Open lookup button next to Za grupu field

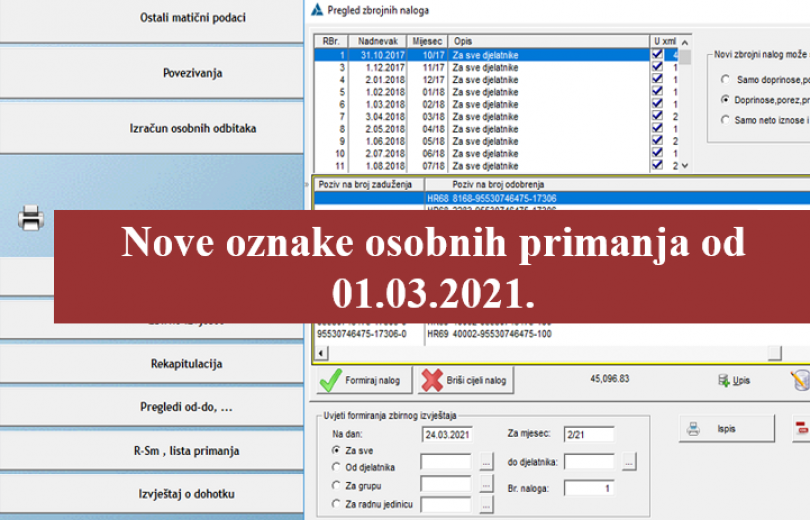coord(486,483)
